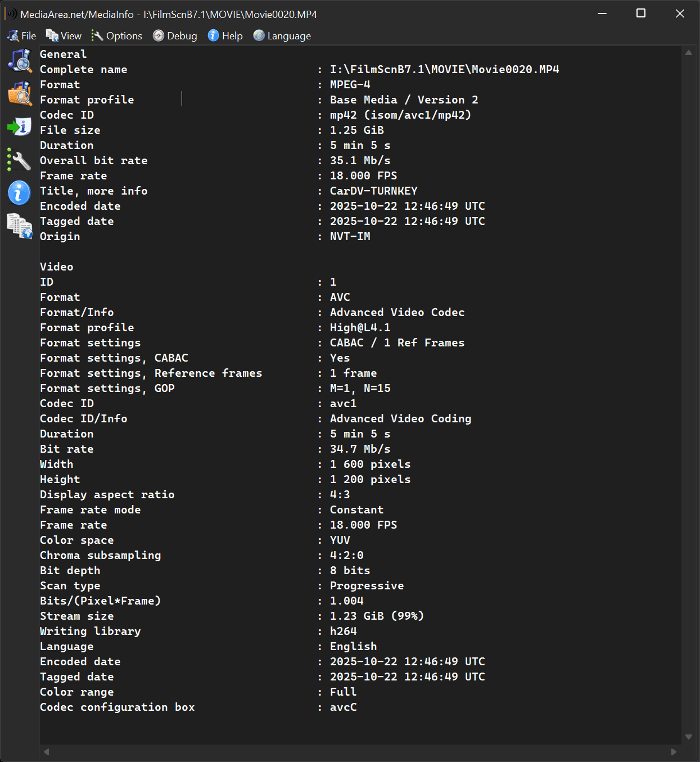Click the Open Folder sidebar icon
The height and width of the screenshot is (762, 700).
click(20, 93)
